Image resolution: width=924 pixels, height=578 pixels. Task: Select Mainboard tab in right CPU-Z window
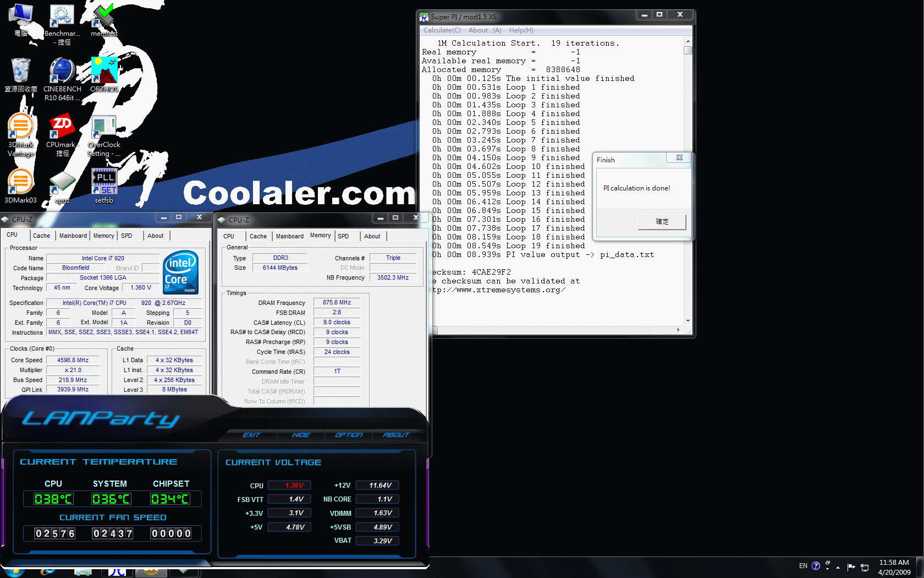290,236
